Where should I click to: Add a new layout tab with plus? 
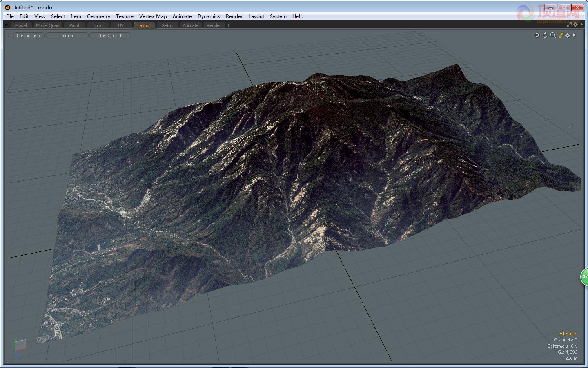pyautogui.click(x=228, y=25)
